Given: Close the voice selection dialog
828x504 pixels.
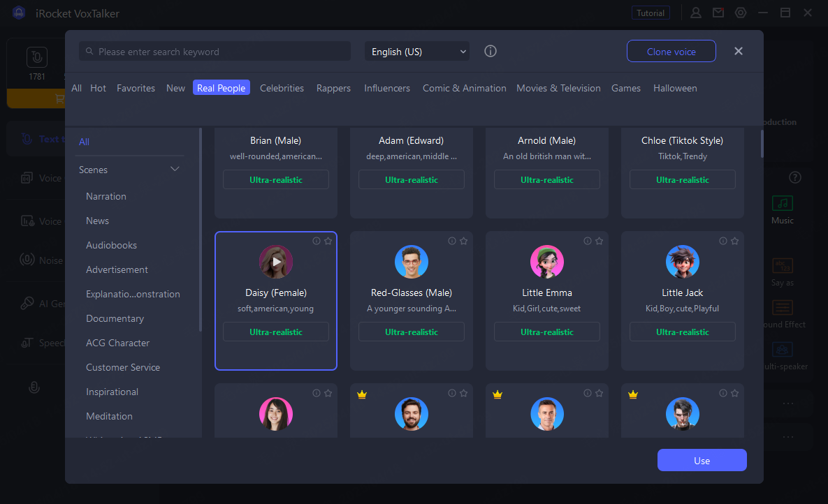Looking at the screenshot, I should click(x=739, y=51).
